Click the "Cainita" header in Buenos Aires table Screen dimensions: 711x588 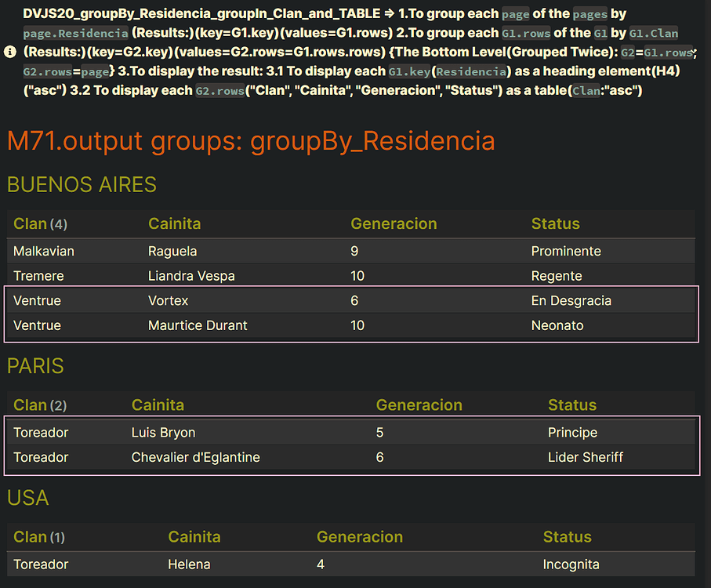(x=174, y=223)
